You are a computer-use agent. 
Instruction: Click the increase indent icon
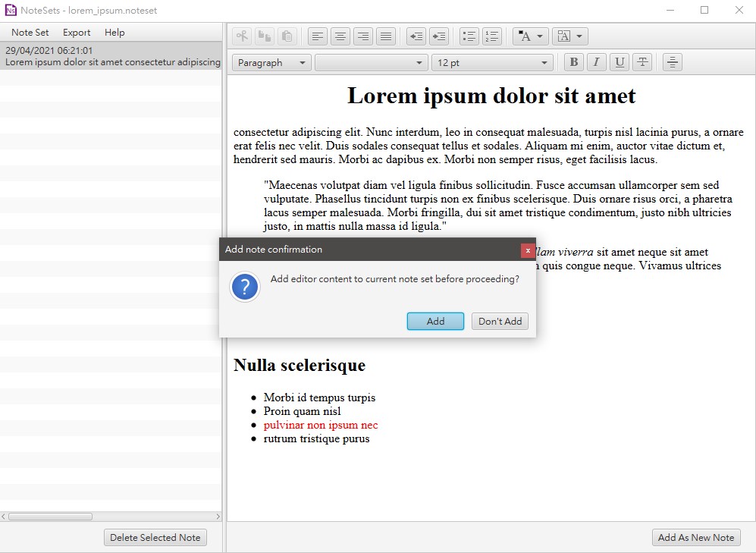pos(438,36)
